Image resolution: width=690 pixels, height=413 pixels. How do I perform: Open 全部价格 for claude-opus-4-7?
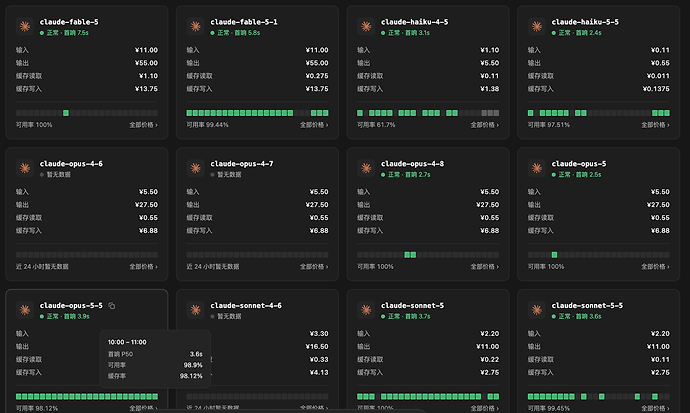tap(314, 267)
